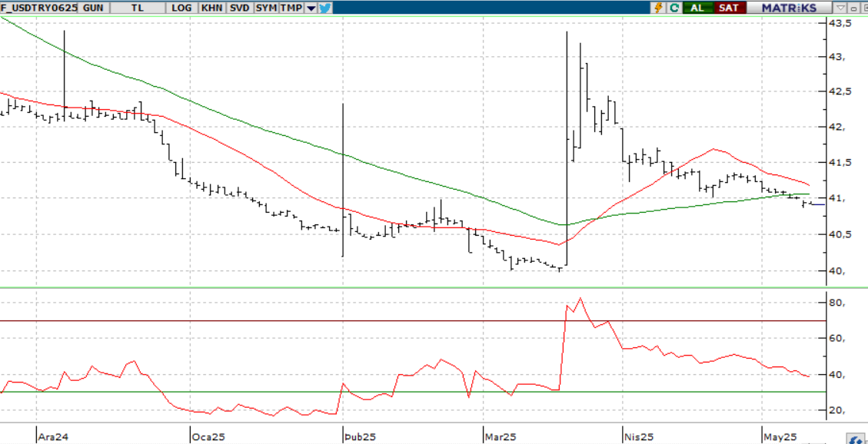The height and width of the screenshot is (444, 868).
Task: Toggle TMP option in chart toolbar
Action: tap(291, 8)
